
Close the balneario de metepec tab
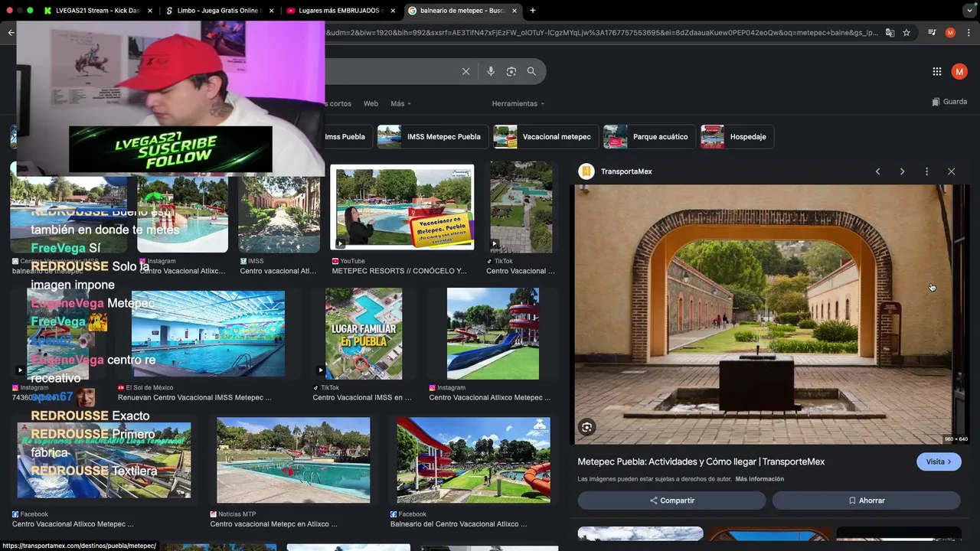[x=514, y=11]
